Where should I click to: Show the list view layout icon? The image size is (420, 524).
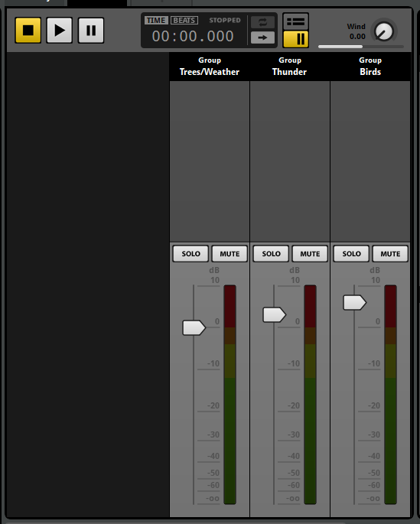tap(296, 22)
